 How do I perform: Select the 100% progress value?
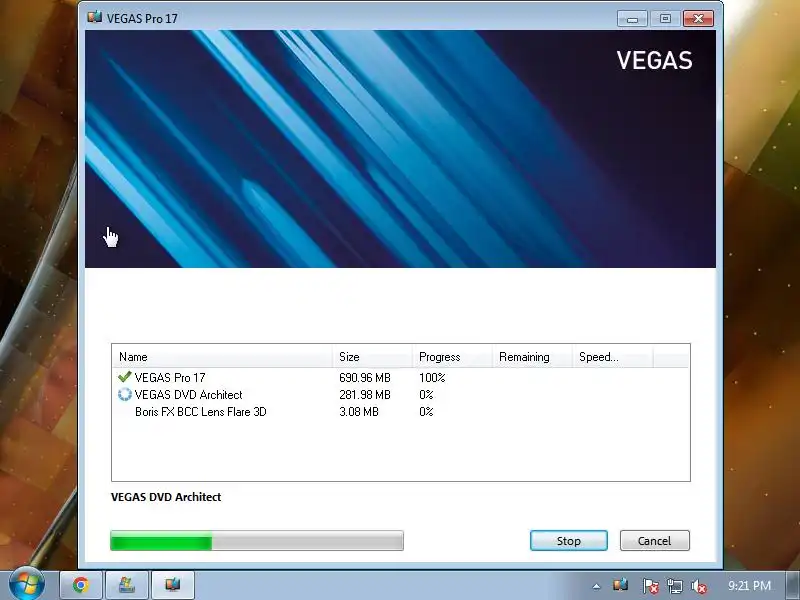click(x=432, y=378)
